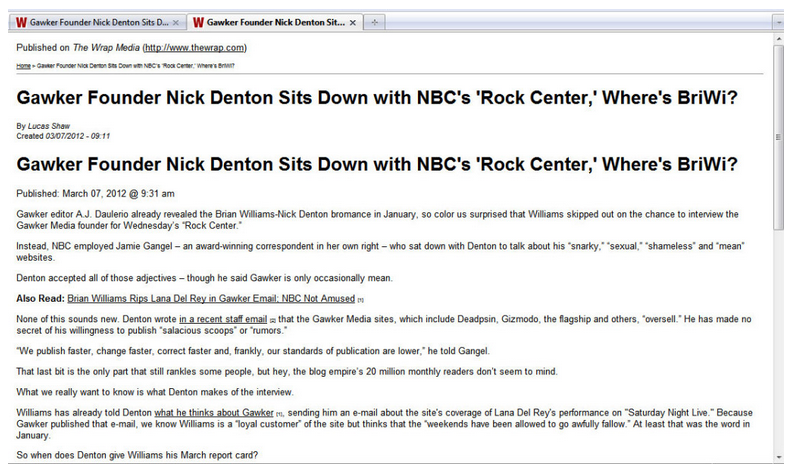Click the Wrap favicon on the first tab

pyautogui.click(x=21, y=22)
